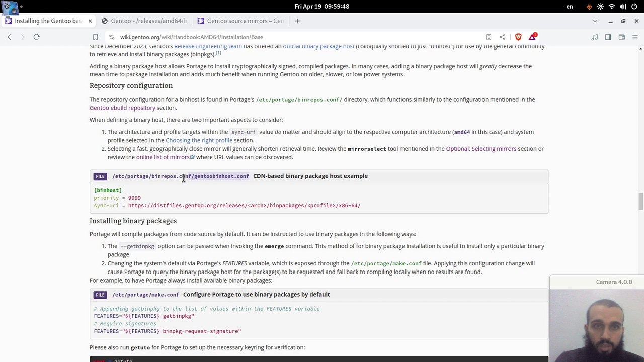Viewport: 644px width, 362px height.
Task: Click the page vertical scrollbar thumb
Action: tap(640, 202)
